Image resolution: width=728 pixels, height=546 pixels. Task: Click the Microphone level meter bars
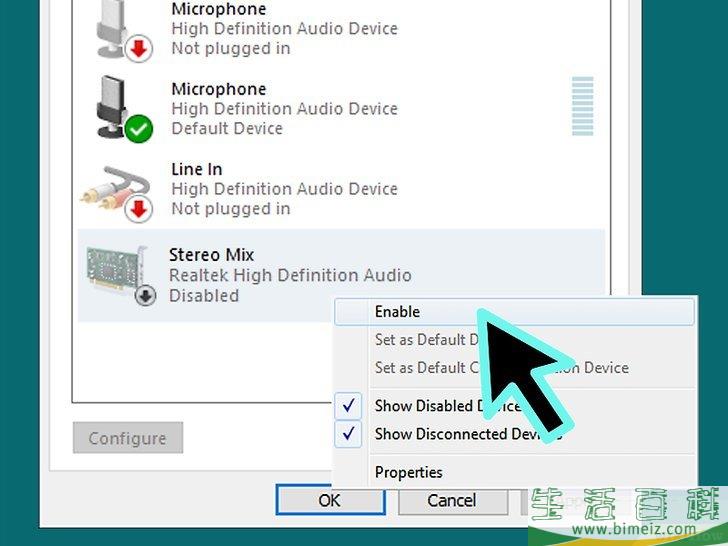(x=583, y=106)
